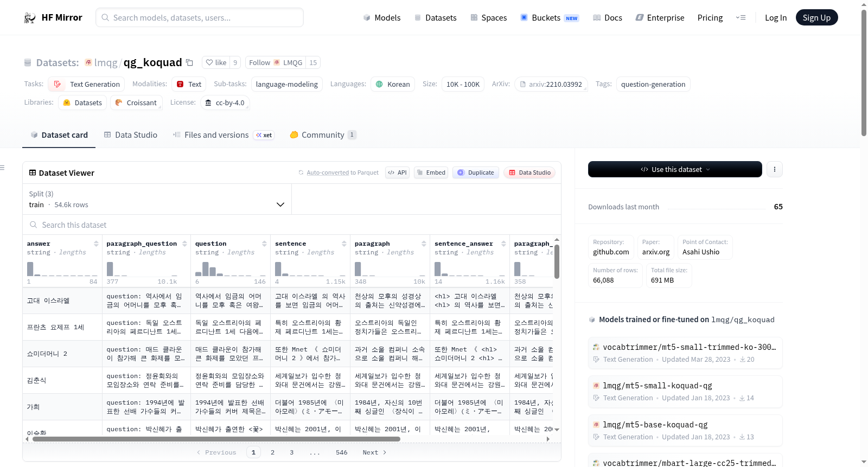868x467 pixels.
Task: Sort the sentence column
Action: click(x=344, y=244)
